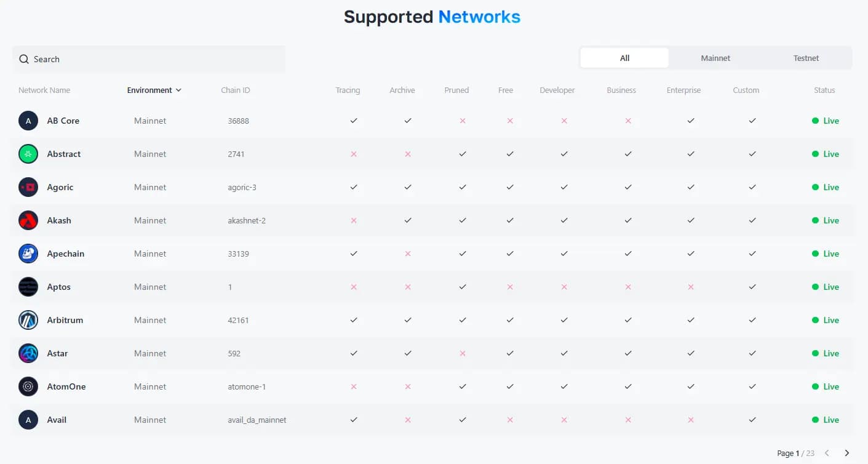Image resolution: width=868 pixels, height=464 pixels.
Task: Select the All filter button
Action: 624,57
